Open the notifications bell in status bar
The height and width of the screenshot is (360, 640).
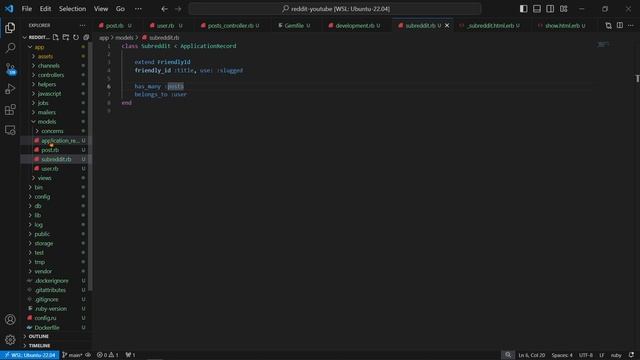[631, 355]
